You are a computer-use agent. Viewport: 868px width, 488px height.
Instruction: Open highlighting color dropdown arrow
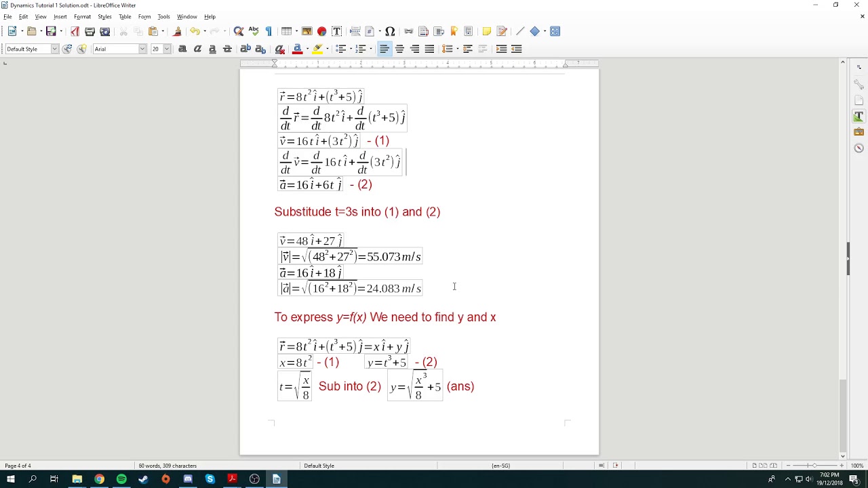tap(327, 49)
